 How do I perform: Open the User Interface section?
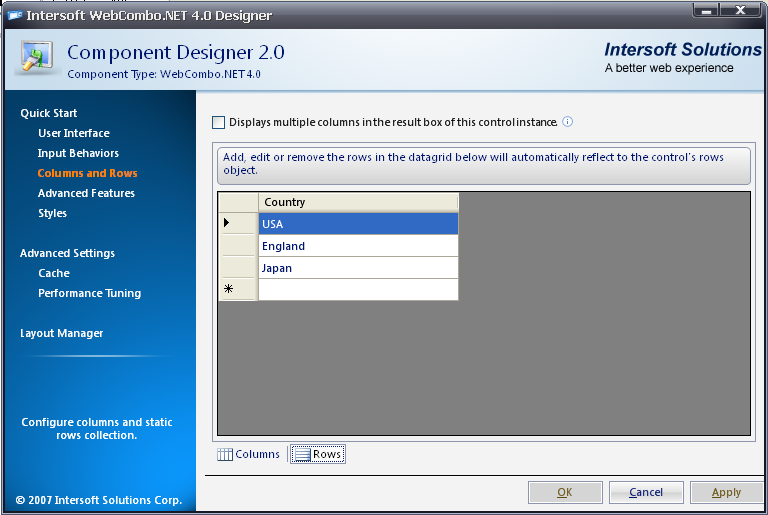coord(74,133)
